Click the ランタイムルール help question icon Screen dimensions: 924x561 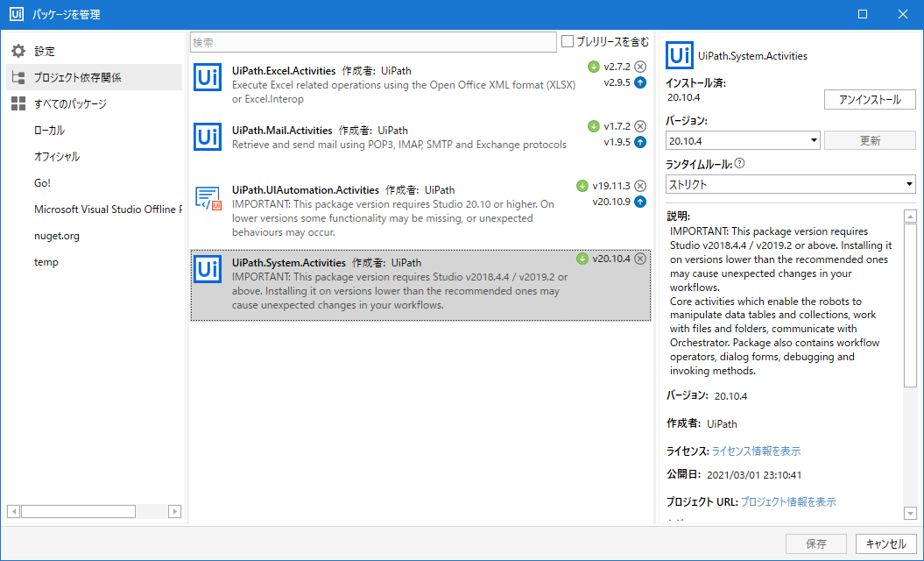click(x=739, y=163)
